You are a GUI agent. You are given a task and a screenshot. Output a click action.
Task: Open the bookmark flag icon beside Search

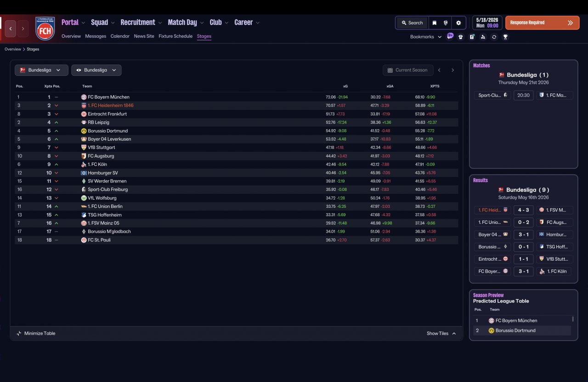[435, 23]
